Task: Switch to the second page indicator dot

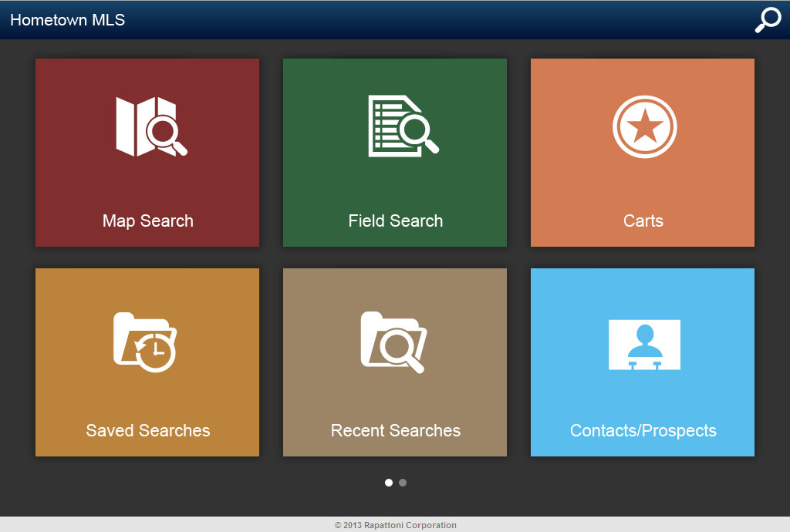Action: click(403, 483)
